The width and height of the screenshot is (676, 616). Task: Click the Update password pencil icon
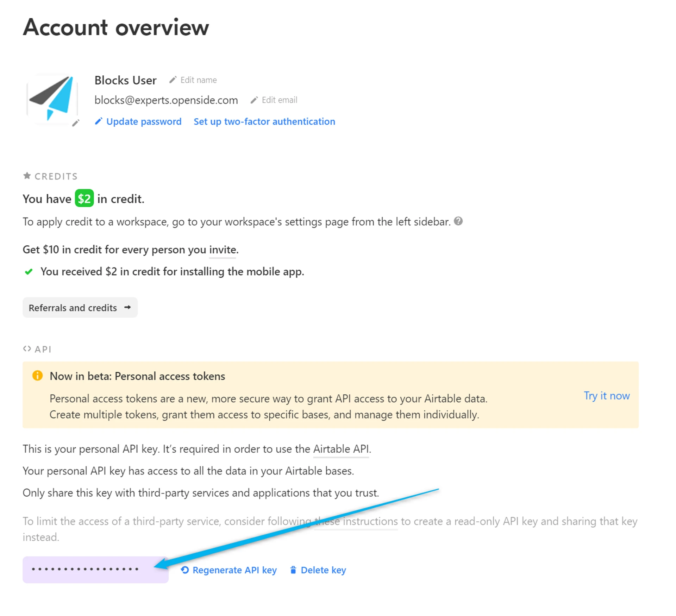(x=99, y=121)
